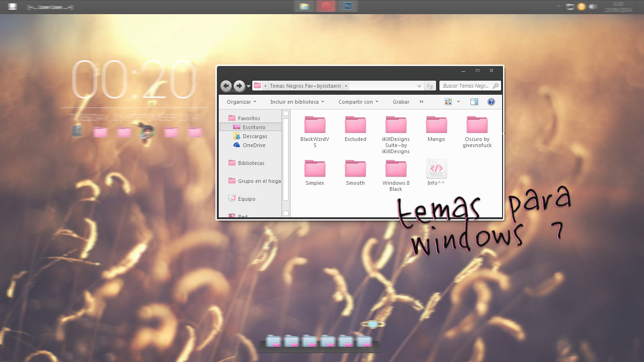Select Favoritos in the navigation pane

244,118
